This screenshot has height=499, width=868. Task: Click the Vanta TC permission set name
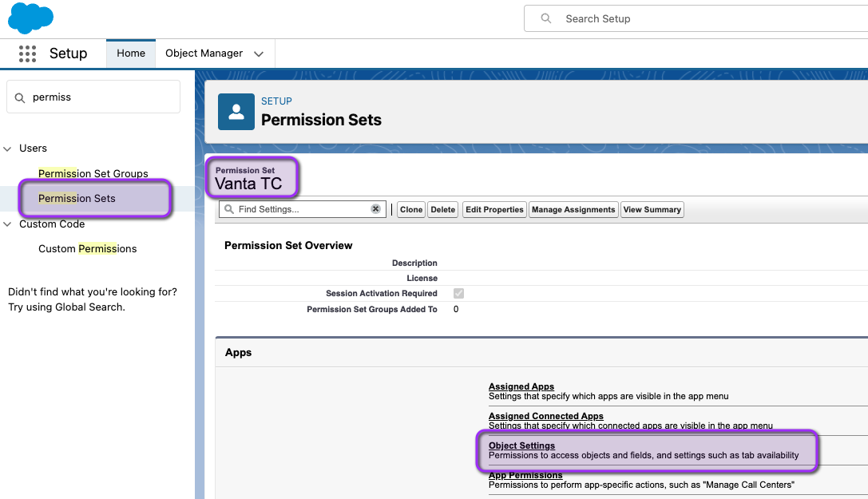(x=248, y=184)
